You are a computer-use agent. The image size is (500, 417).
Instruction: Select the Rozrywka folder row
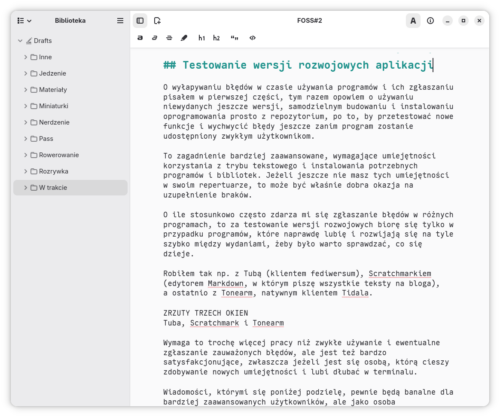pos(70,171)
